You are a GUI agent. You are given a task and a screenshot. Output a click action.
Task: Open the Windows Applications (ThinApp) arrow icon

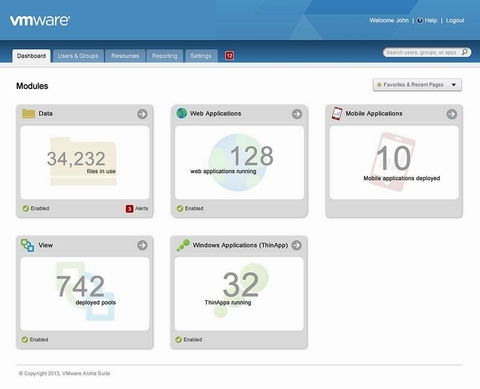(x=297, y=245)
